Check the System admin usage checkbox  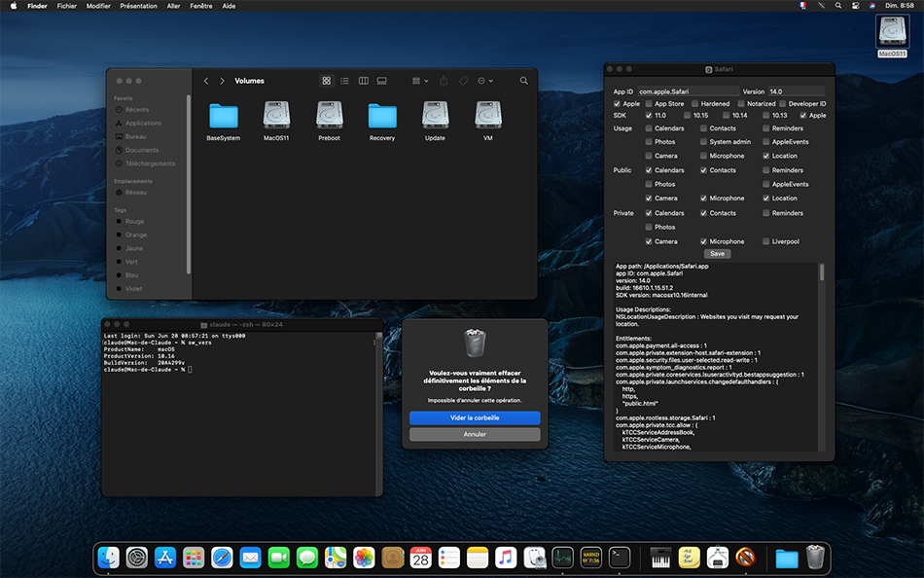(703, 142)
